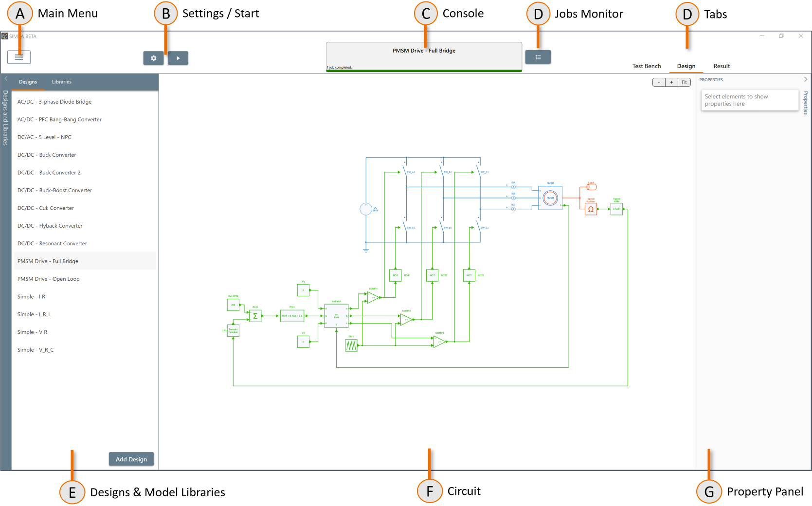Click the PMSM motor block in circuit

(x=550, y=198)
